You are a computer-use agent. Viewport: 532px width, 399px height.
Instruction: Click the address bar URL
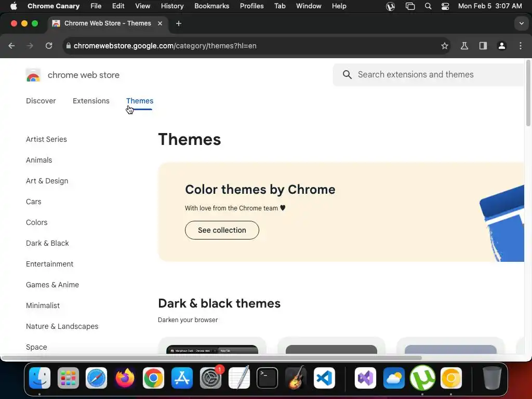click(x=165, y=46)
